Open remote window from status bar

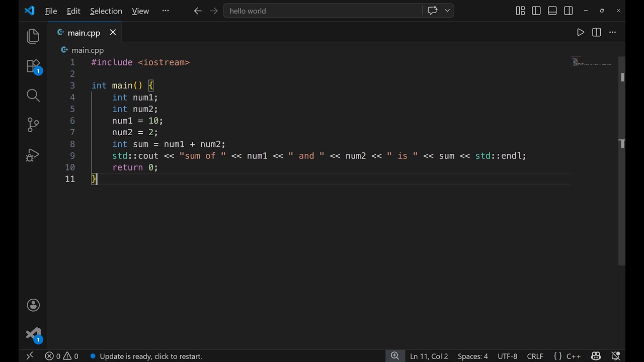(30, 356)
